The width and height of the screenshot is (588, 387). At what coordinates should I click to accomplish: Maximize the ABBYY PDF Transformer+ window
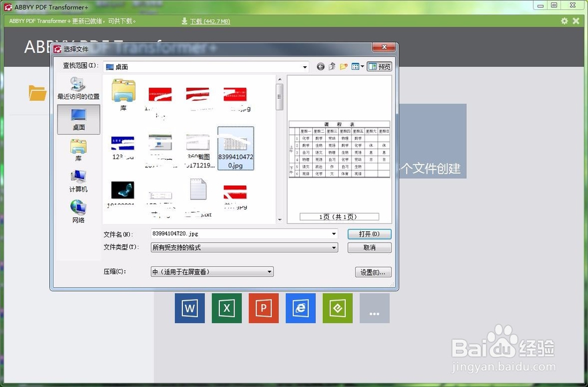coord(554,5)
